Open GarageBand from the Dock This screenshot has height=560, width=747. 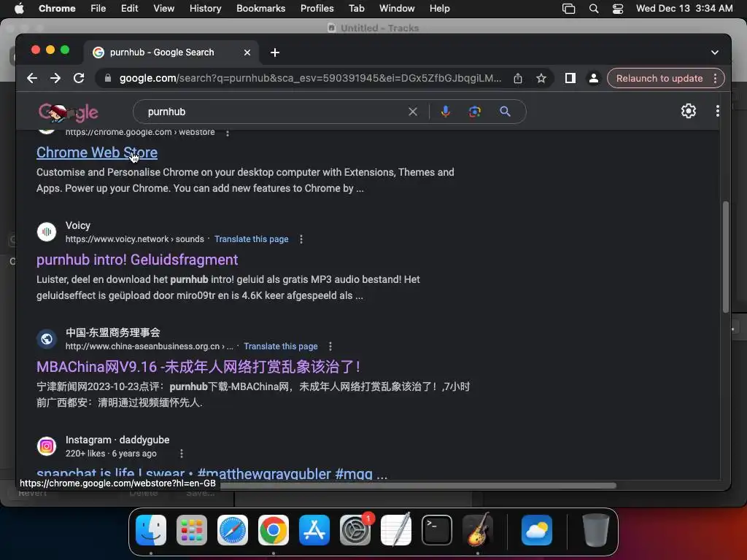(478, 530)
